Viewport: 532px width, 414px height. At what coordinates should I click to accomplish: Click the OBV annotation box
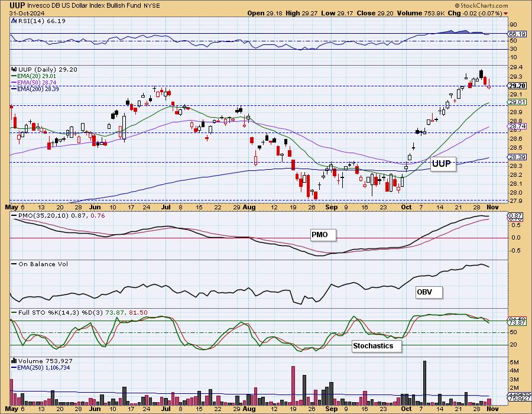click(x=429, y=292)
